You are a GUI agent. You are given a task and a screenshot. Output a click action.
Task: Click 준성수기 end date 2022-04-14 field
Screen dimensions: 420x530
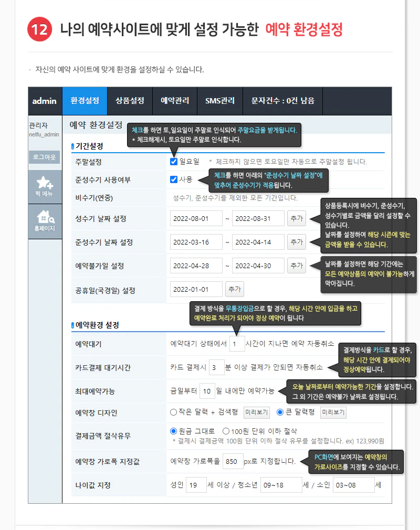[258, 242]
